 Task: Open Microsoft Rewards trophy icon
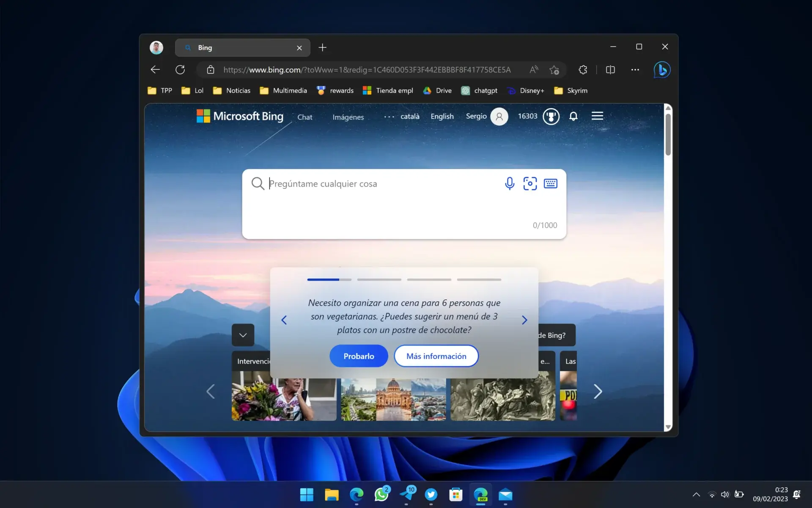[551, 116]
